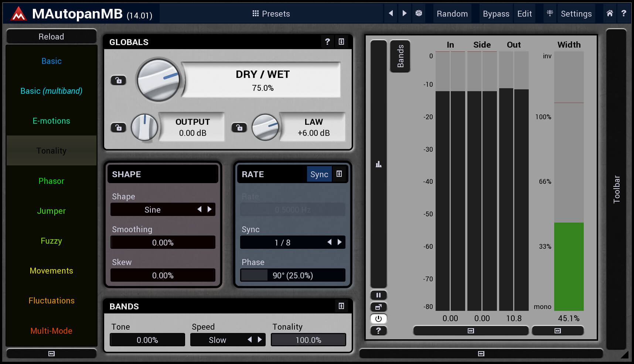Viewport: 634px width, 364px height.
Task: Click the Tone 0.00% slider
Action: coord(147,340)
